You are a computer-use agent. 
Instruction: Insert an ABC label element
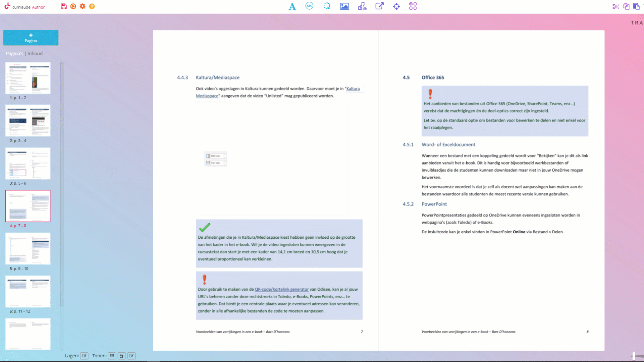(309, 6)
